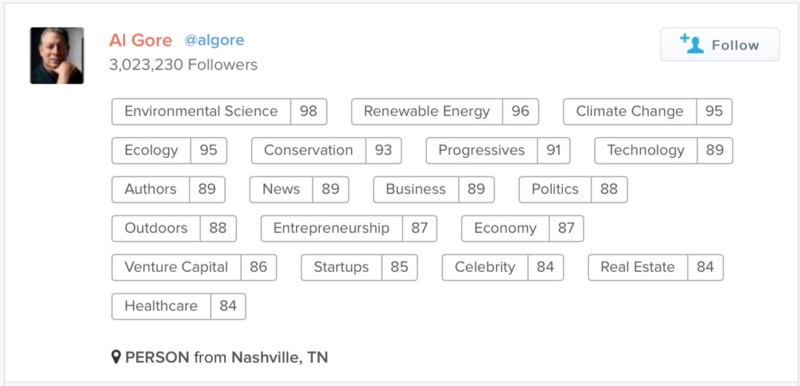Open the @algore handle link
The width and height of the screenshot is (800, 386).
pyautogui.click(x=214, y=40)
